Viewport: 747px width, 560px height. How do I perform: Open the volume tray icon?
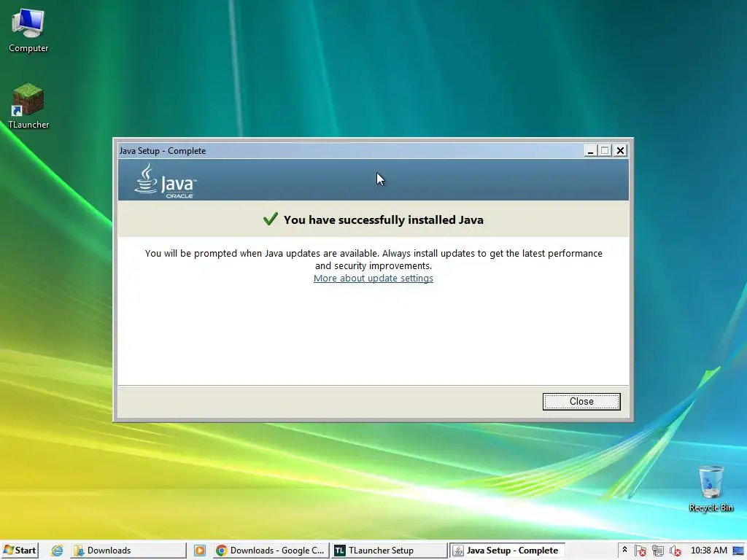click(x=675, y=551)
